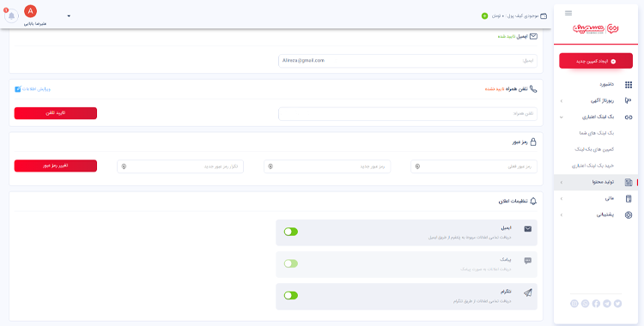Click the username علیرضا بابایی under avatar
The height and width of the screenshot is (326, 644).
point(35,24)
